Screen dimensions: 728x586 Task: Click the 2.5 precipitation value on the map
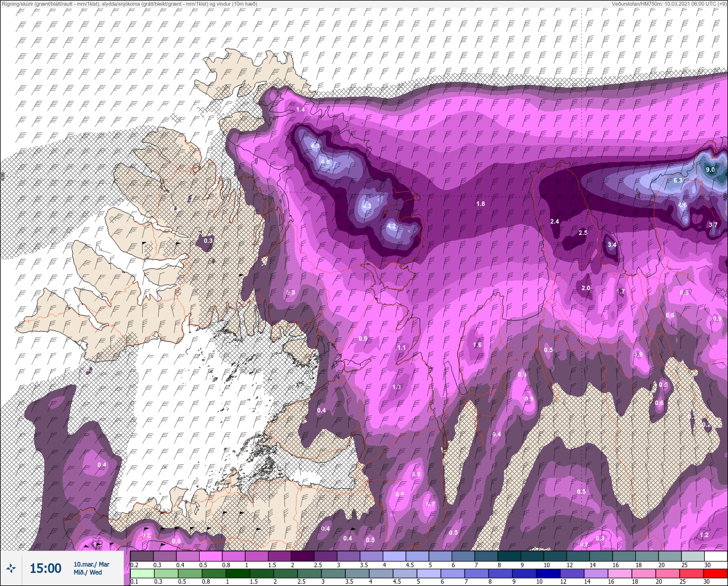[583, 233]
